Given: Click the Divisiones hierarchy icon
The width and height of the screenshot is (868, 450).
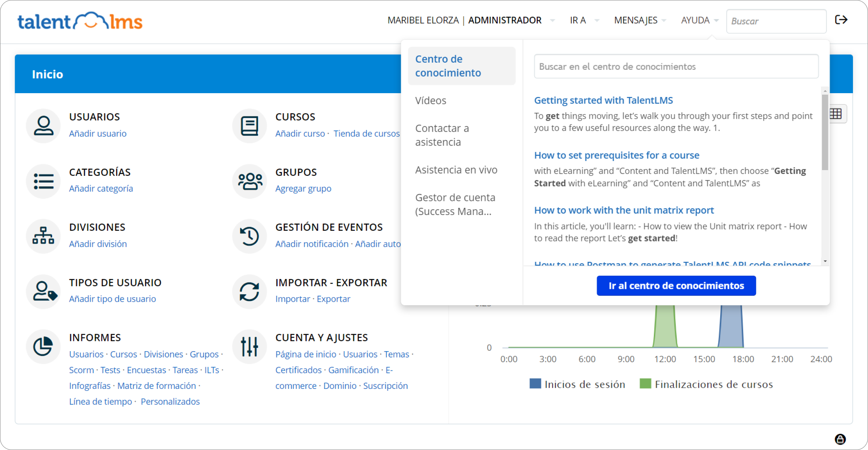Looking at the screenshot, I should (x=43, y=236).
